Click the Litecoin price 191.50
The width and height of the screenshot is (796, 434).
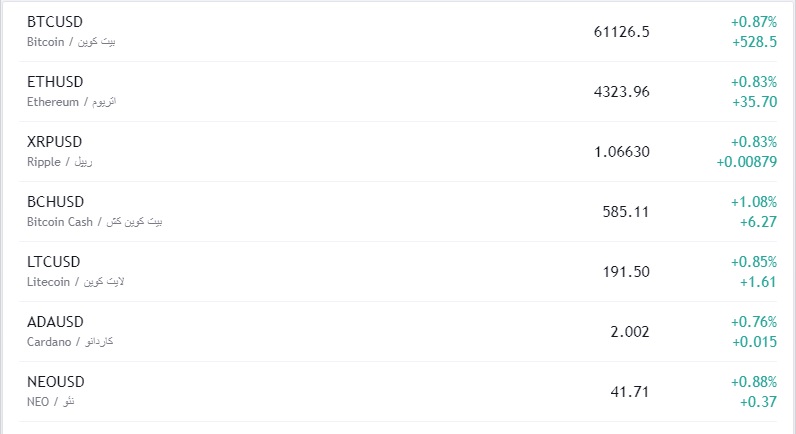coord(626,271)
